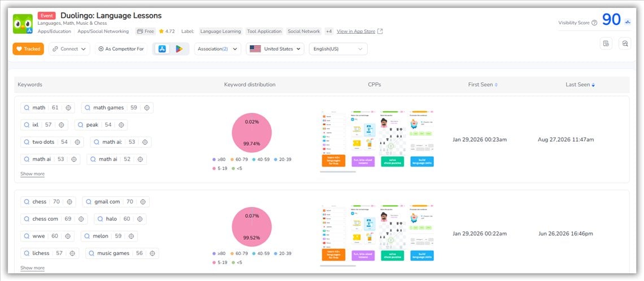Click target icon on 'melon' keyword
644x281 pixels.
[131, 236]
